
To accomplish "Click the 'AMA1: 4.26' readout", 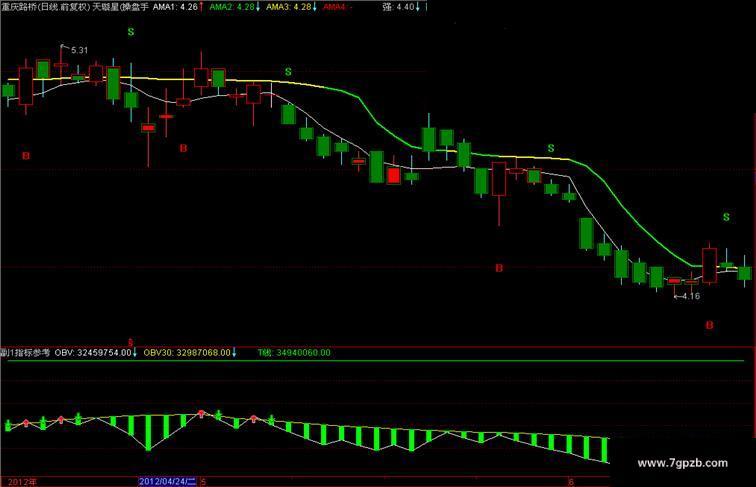I will [175, 7].
